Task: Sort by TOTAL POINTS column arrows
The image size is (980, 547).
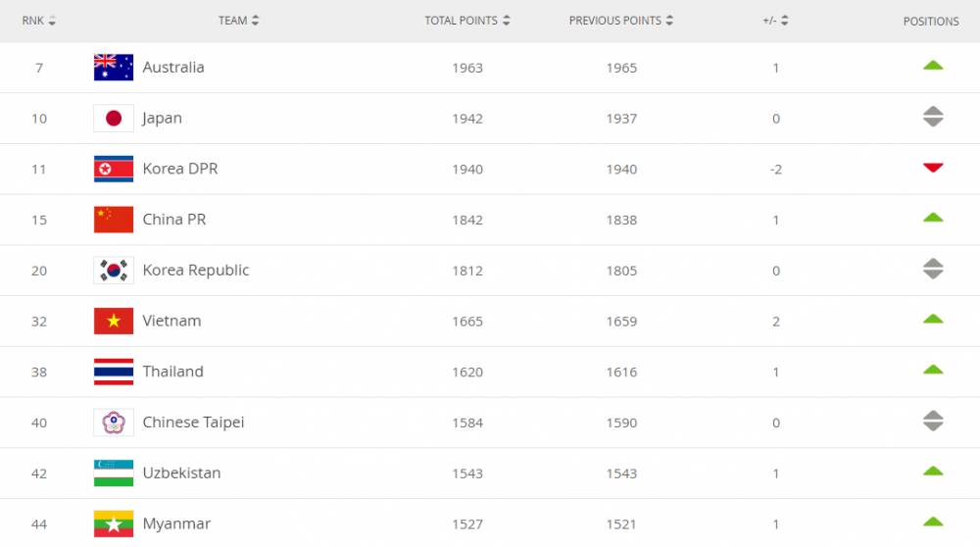Action: 507,20
